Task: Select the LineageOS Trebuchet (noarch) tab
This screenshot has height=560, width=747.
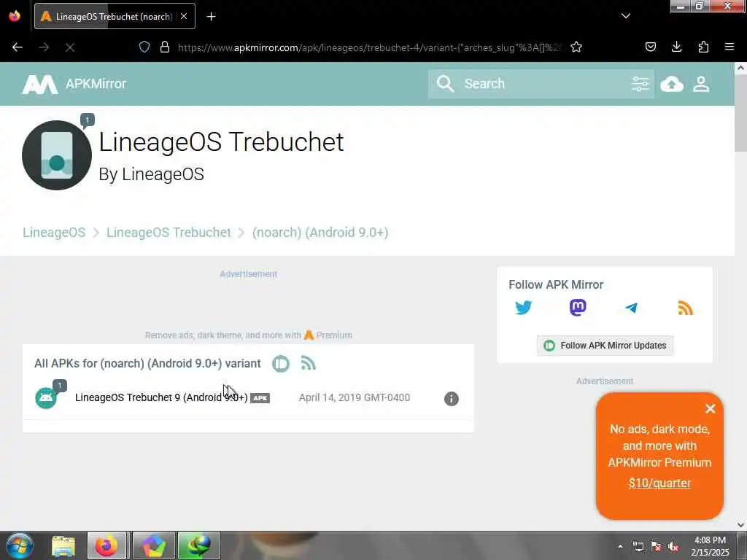Action: tap(115, 16)
